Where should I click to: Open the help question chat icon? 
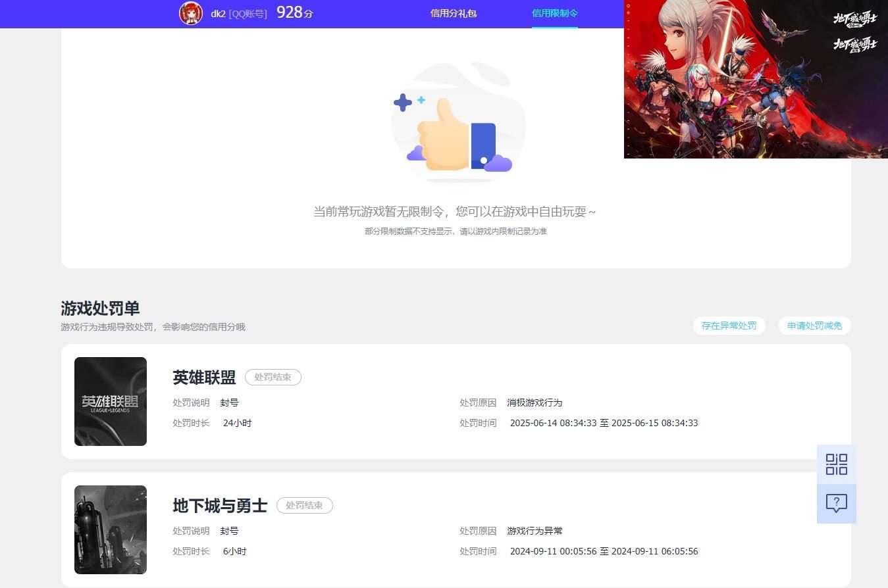(837, 504)
